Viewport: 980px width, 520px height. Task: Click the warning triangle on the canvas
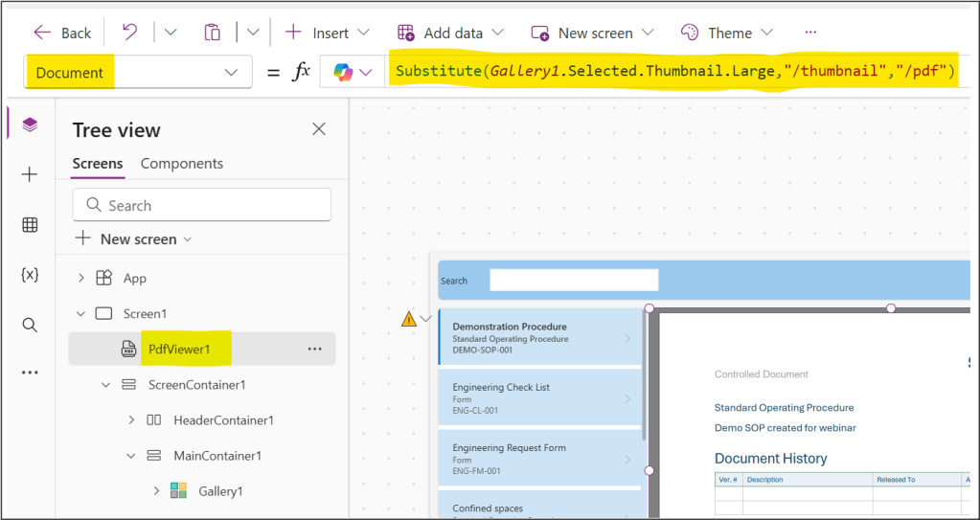pos(409,320)
